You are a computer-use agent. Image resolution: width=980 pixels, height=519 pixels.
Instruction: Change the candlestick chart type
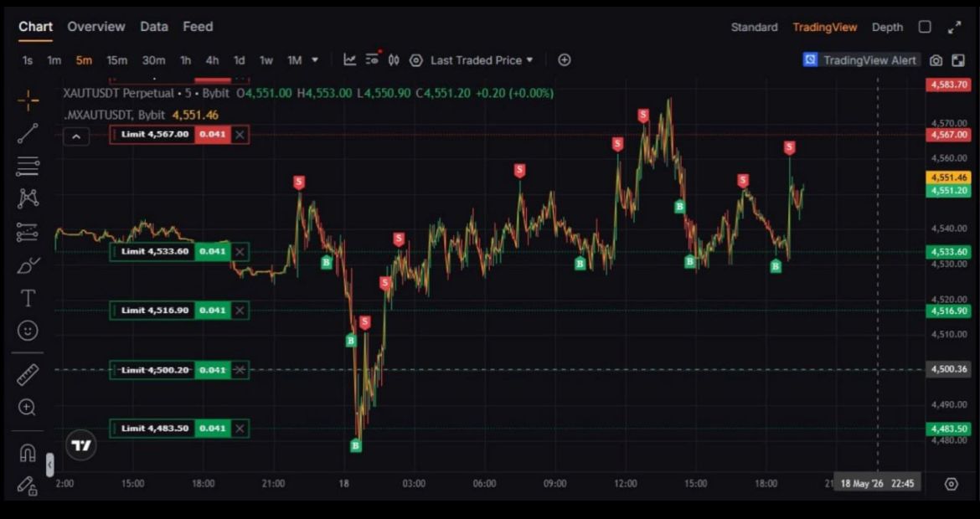[x=394, y=60]
